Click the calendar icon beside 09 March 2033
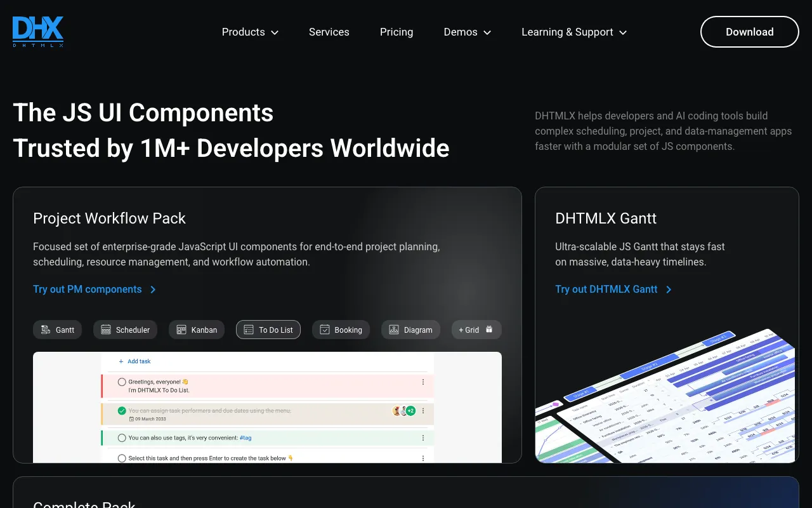The image size is (812, 508). [131, 419]
